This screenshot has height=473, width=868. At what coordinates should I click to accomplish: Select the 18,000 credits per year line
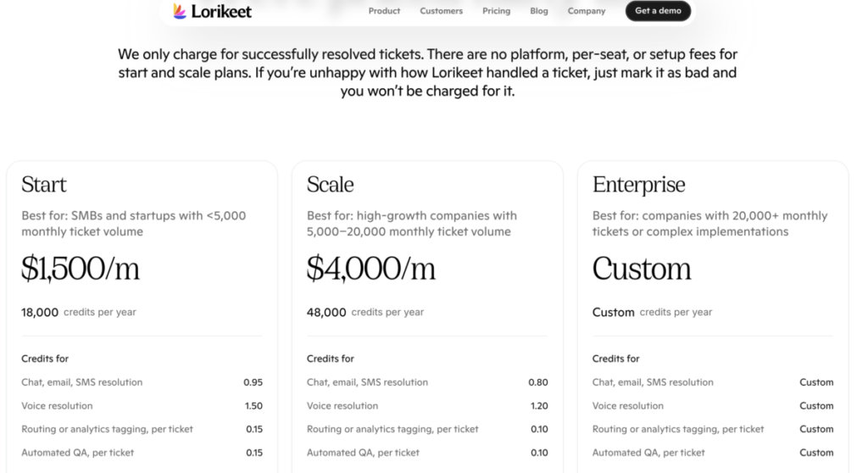coord(79,312)
